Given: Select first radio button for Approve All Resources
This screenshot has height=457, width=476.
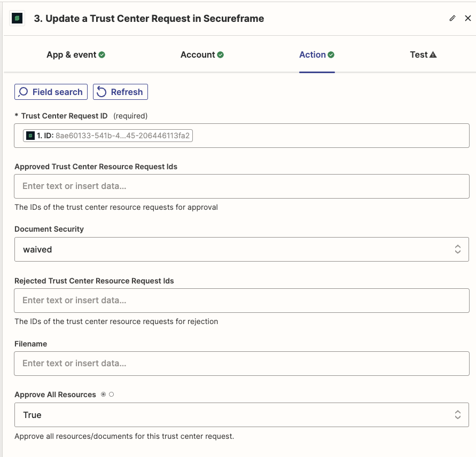Looking at the screenshot, I should 104,395.
